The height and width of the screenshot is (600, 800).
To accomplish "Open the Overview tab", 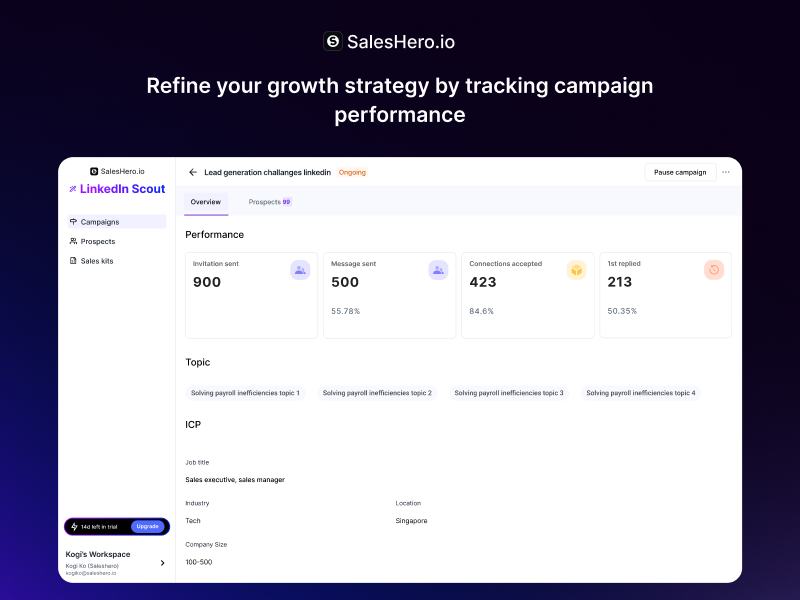I will pyautogui.click(x=205, y=202).
